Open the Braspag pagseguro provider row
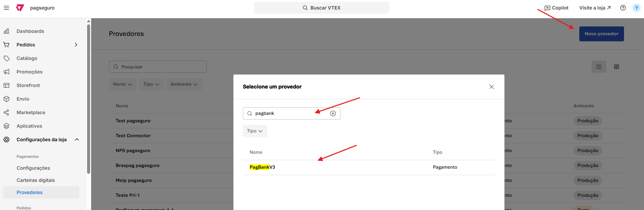The image size is (644, 210). coord(138,166)
